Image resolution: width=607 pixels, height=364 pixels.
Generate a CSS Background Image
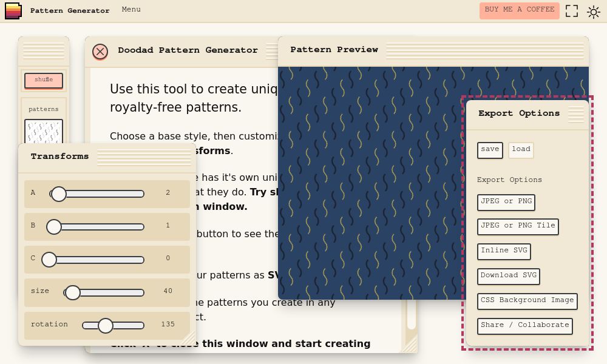[527, 301]
